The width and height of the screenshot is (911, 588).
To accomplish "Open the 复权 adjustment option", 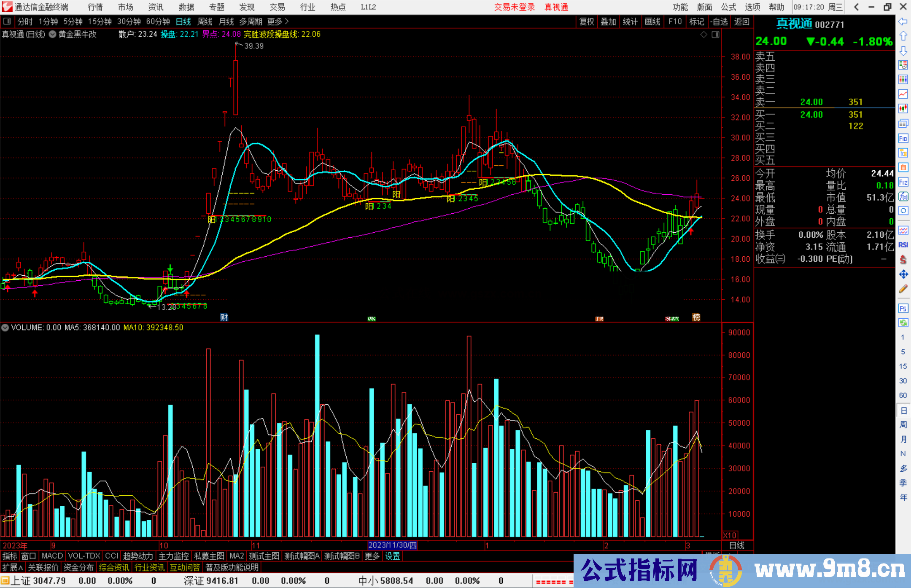I will [587, 21].
